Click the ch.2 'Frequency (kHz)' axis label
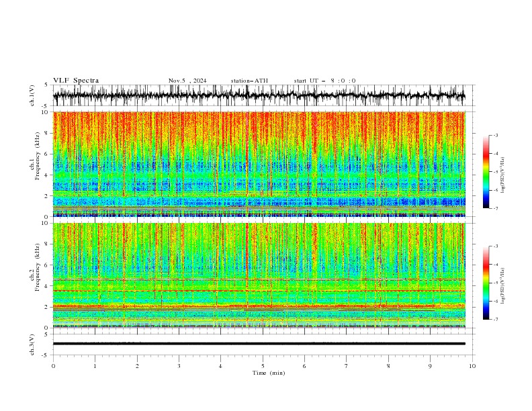Screen dimensions: 532x411 click(38, 267)
